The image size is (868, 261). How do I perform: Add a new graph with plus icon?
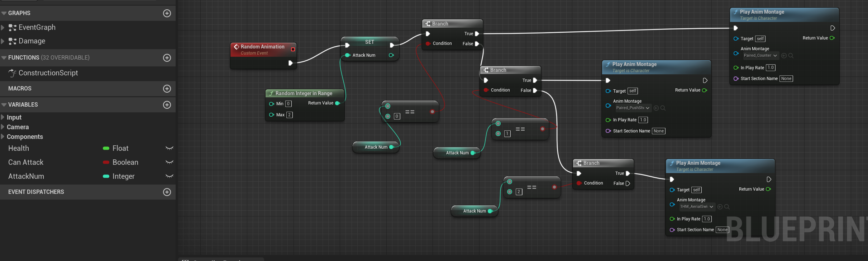[x=167, y=13]
